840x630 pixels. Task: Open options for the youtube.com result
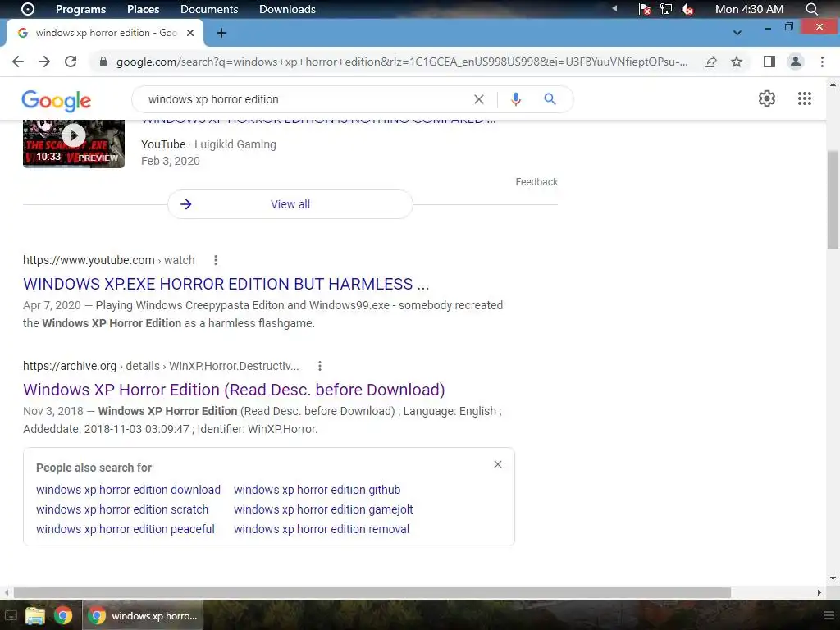[x=216, y=260]
